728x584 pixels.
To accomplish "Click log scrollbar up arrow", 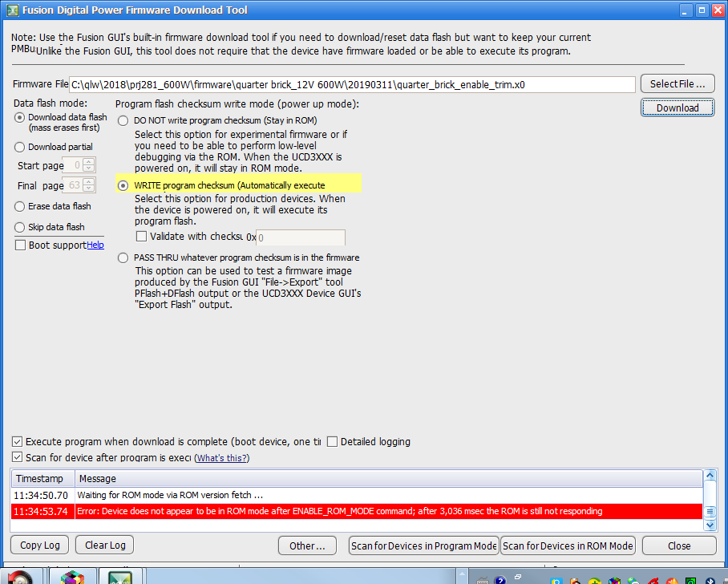I will pos(710,475).
